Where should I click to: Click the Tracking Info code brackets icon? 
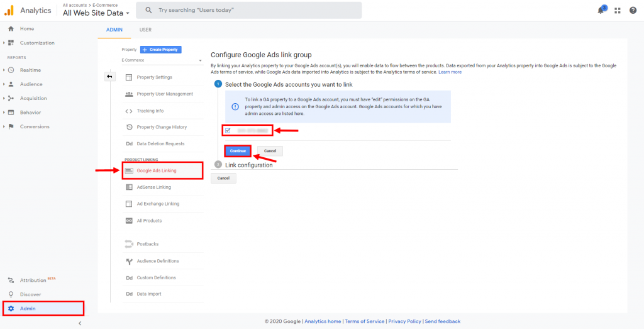pyautogui.click(x=129, y=111)
